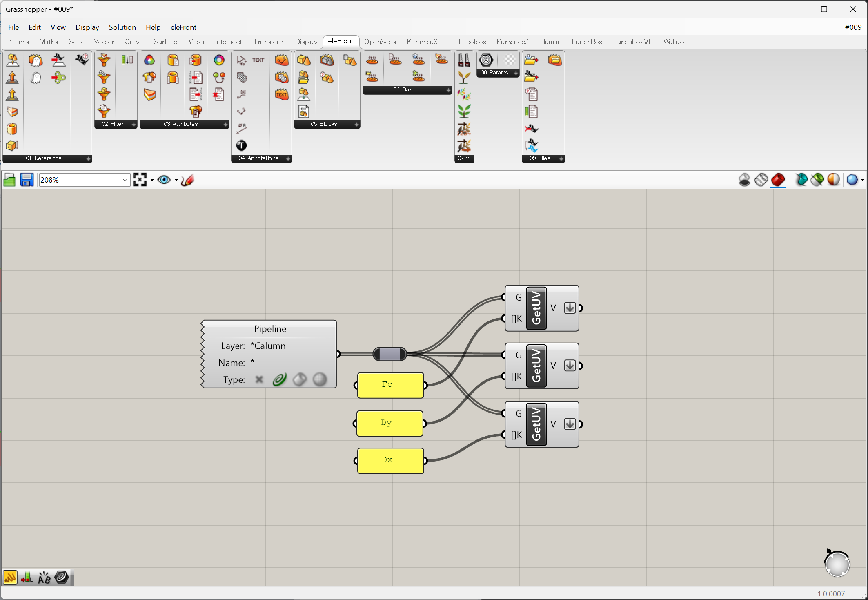Click the spiral icon in 08 Params
This screenshot has height=600, width=868.
pos(486,60)
